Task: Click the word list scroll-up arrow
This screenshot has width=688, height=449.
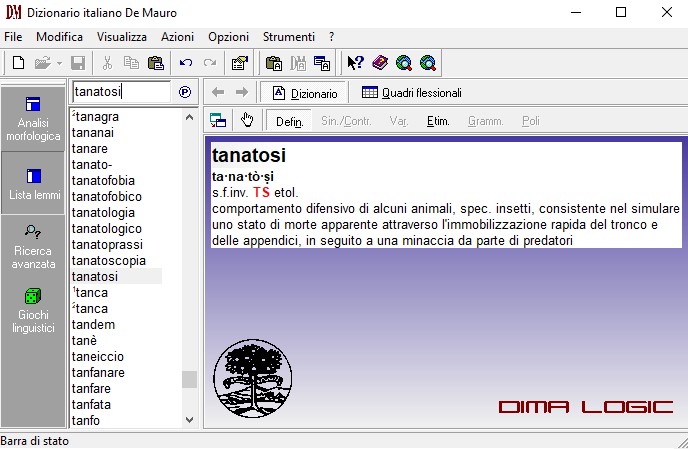Action: click(x=189, y=117)
